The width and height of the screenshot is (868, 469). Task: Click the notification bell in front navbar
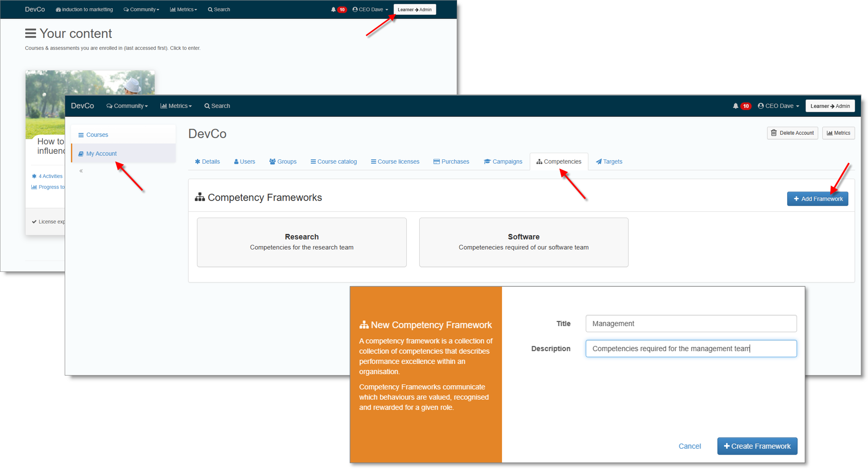click(x=735, y=106)
